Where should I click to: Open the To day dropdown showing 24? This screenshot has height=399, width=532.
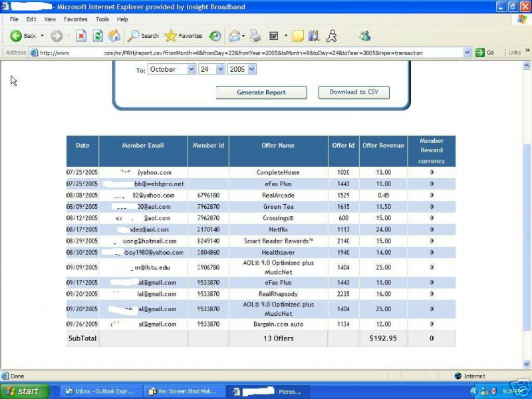click(x=211, y=69)
